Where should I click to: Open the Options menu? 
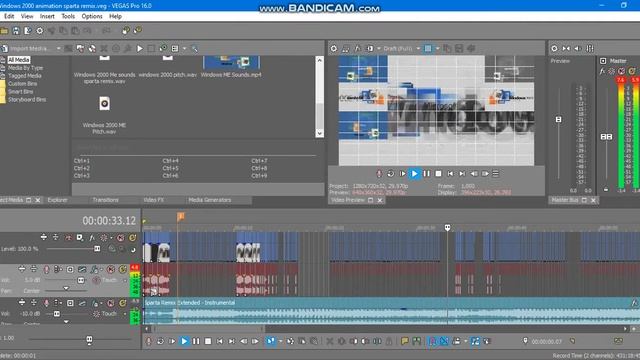(92, 16)
